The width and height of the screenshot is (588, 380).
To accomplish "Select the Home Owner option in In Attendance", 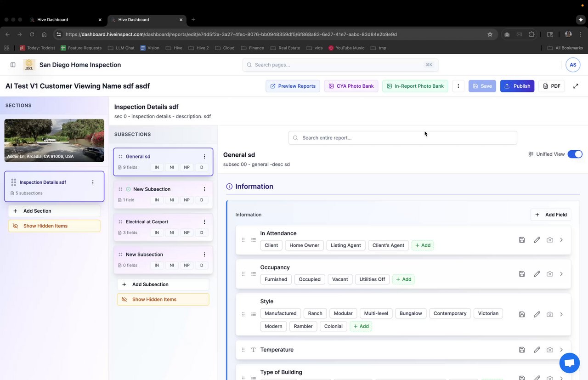I will click(304, 245).
